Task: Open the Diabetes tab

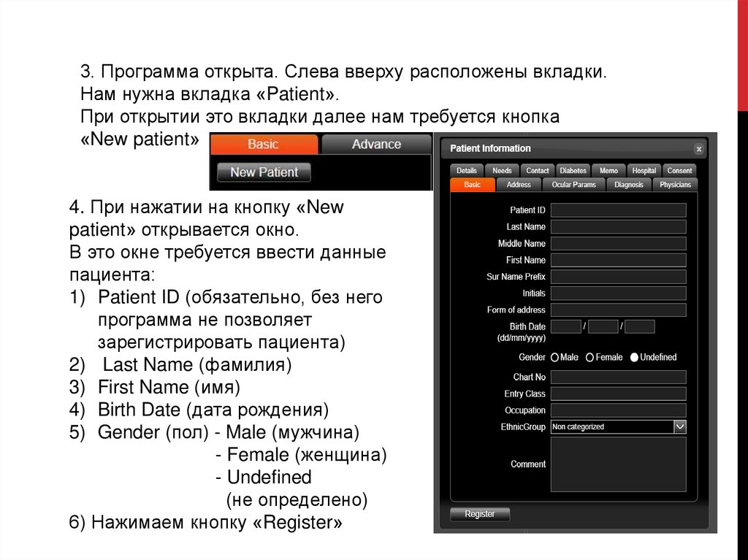Action: pyautogui.click(x=573, y=171)
